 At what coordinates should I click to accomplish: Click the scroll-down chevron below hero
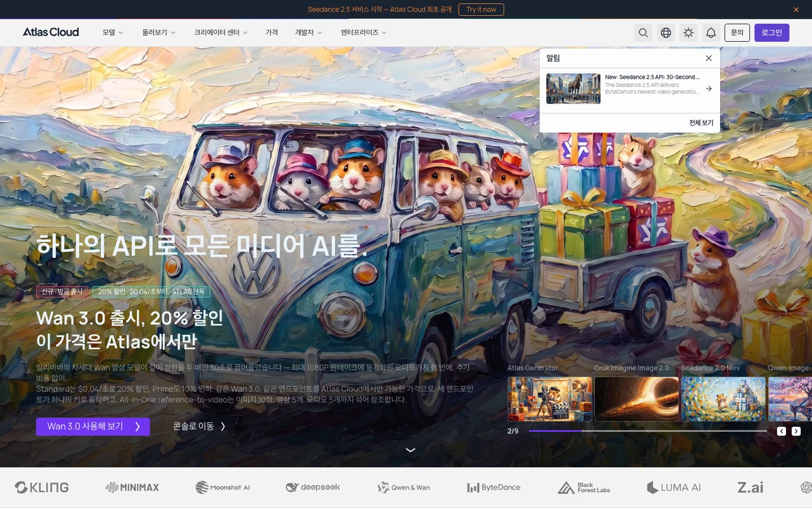click(410, 450)
